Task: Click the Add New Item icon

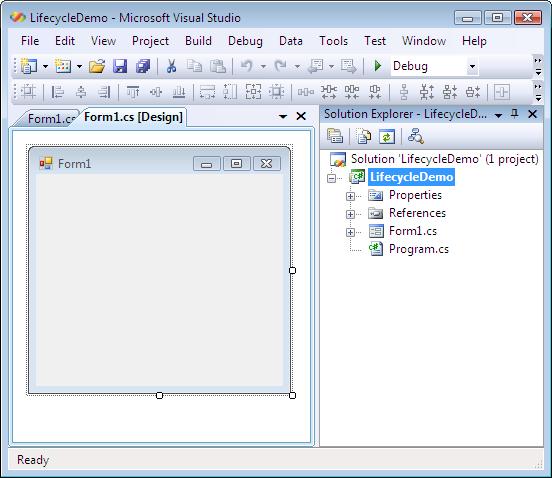Action: point(63,66)
